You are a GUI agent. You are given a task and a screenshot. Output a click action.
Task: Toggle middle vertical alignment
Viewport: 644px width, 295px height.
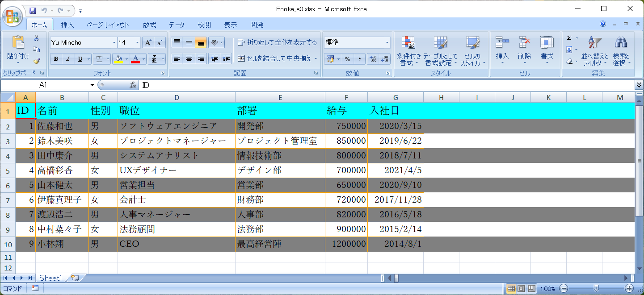189,43
